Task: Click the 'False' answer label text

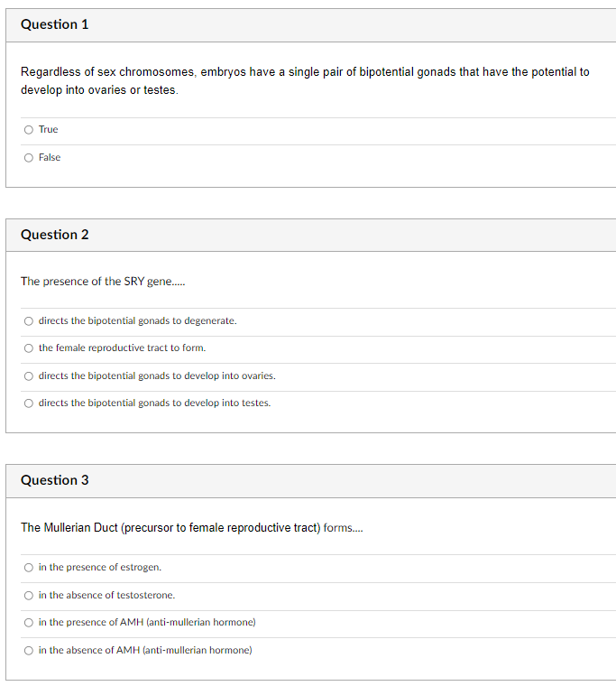Action: (x=50, y=157)
